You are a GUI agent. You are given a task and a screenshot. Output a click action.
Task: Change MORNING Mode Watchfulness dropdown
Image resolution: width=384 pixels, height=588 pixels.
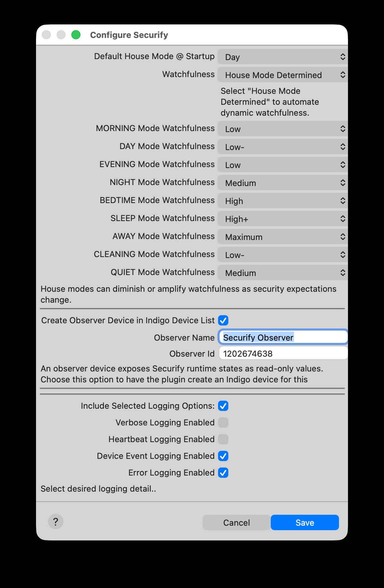pyautogui.click(x=283, y=129)
